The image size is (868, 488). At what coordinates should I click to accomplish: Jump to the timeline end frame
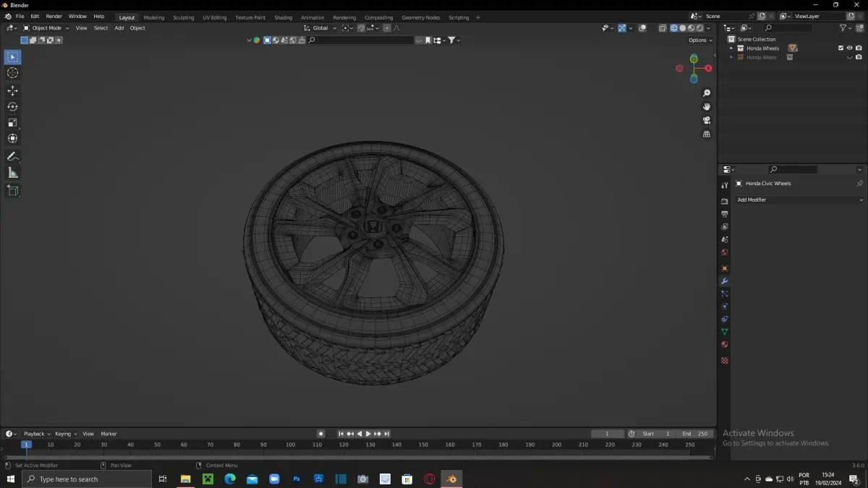pyautogui.click(x=387, y=434)
